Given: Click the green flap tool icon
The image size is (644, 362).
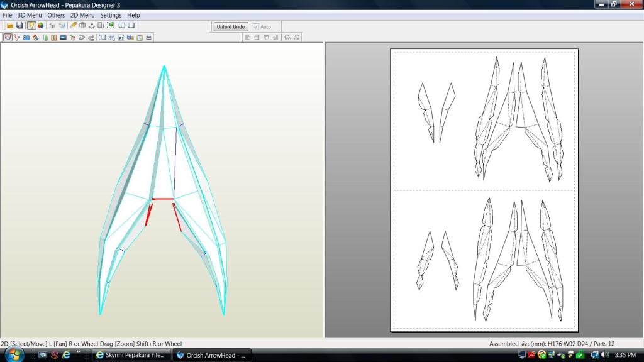Looking at the screenshot, I should pos(45,37).
